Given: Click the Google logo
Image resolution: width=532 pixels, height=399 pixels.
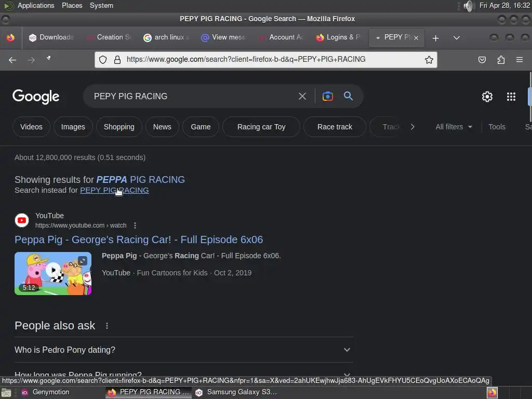Looking at the screenshot, I should [36, 97].
